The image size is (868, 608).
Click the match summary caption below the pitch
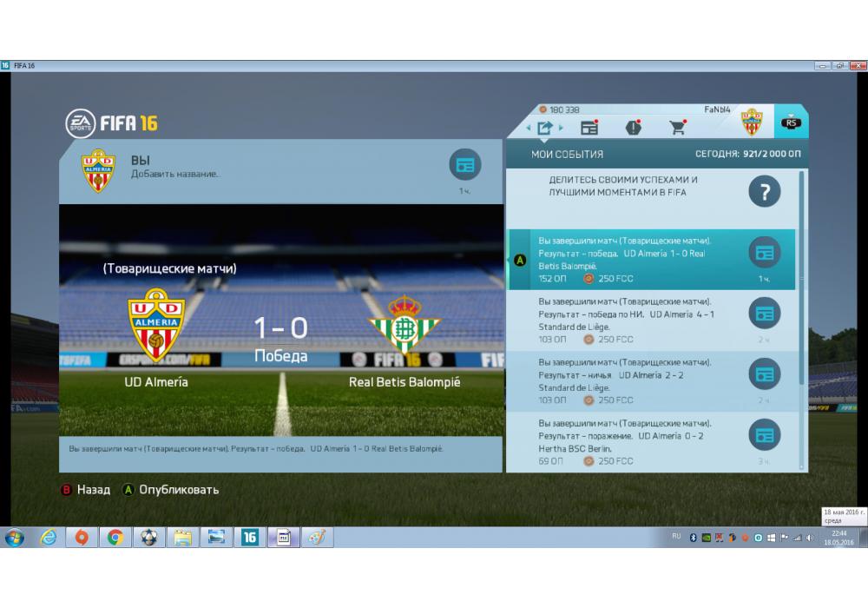tap(256, 448)
